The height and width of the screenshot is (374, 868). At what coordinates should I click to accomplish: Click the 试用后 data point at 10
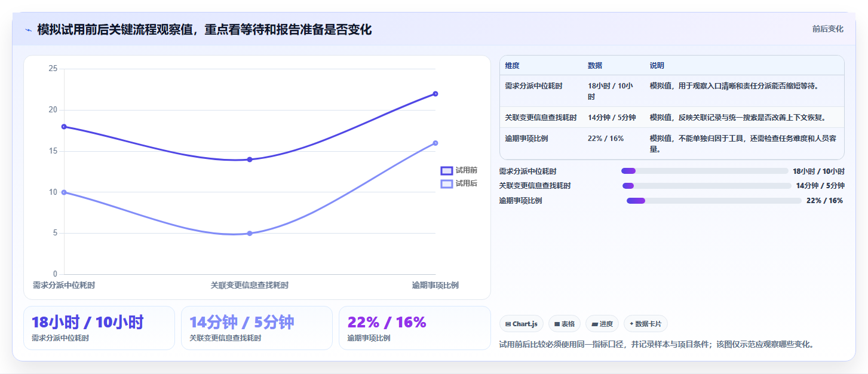pos(65,192)
